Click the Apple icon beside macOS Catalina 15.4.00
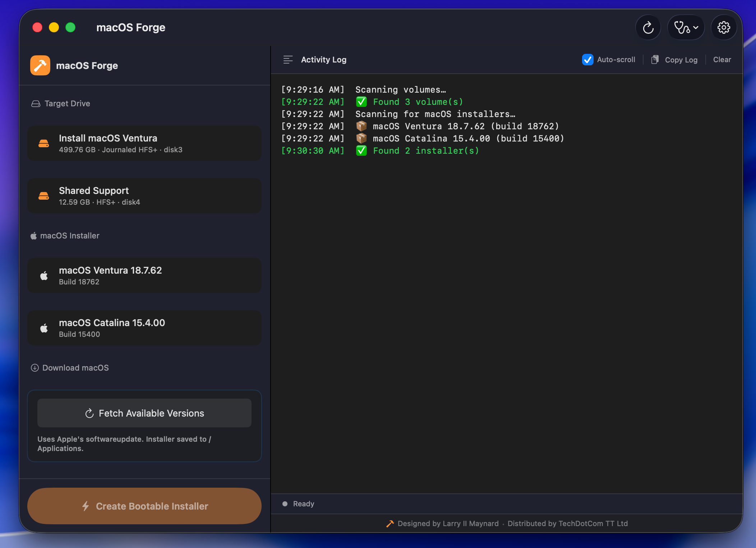Image resolution: width=756 pixels, height=548 pixels. [x=44, y=328]
